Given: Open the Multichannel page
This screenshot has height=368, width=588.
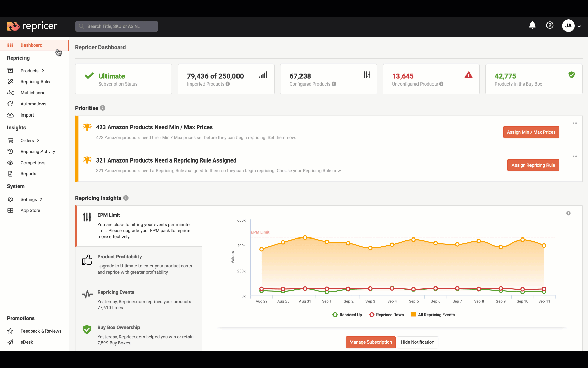Looking at the screenshot, I should pos(33,93).
